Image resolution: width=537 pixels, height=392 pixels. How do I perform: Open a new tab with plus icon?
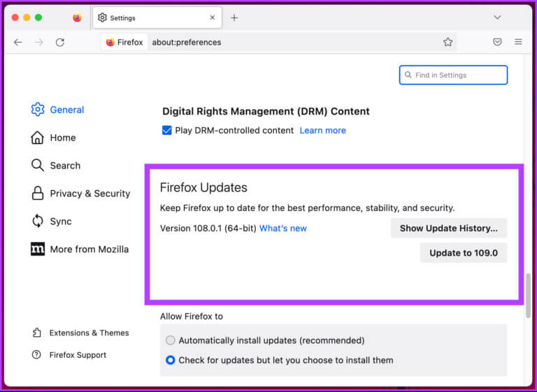234,17
